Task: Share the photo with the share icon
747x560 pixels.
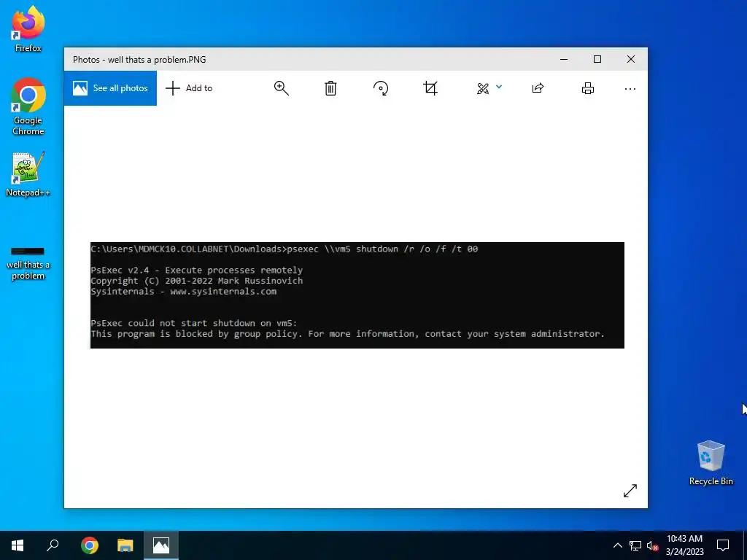Action: coord(538,88)
